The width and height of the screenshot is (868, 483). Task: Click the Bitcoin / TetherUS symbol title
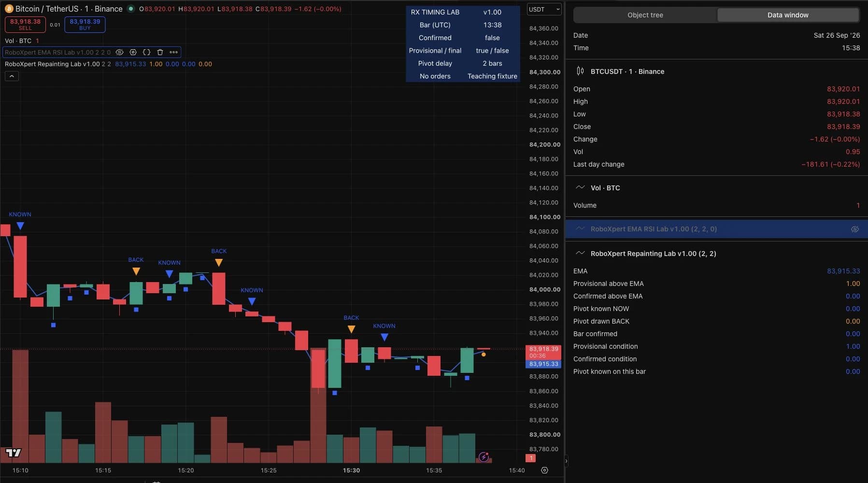point(69,9)
